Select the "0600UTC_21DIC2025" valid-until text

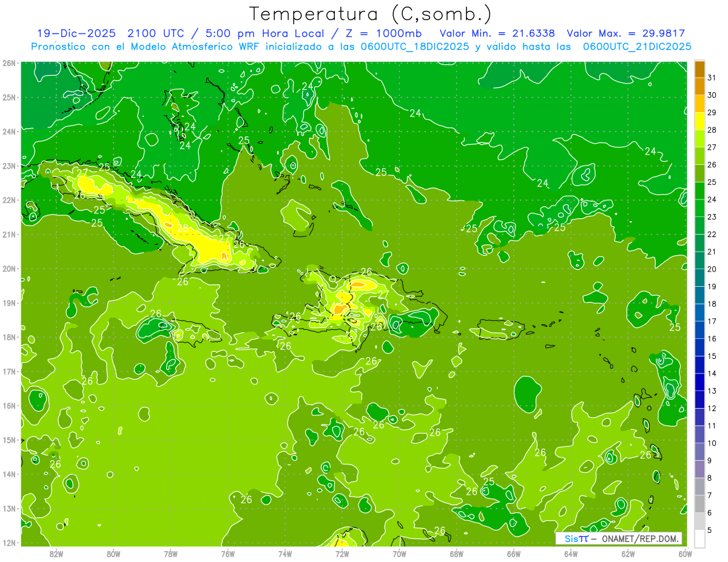tap(636, 47)
